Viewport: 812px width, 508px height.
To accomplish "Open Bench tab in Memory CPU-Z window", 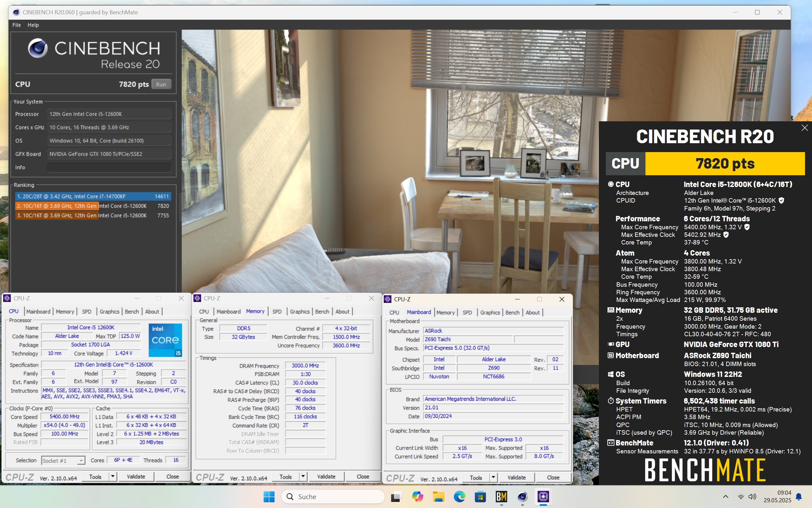I will (x=322, y=311).
